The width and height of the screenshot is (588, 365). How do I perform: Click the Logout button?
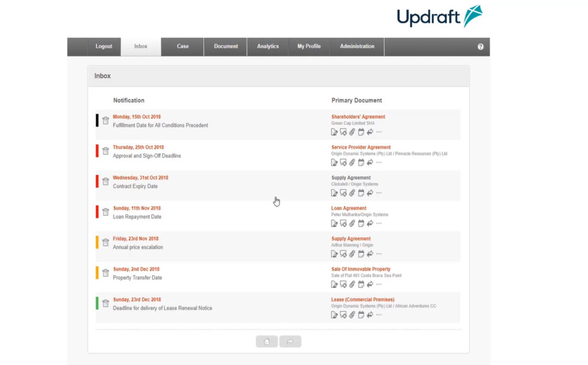click(104, 47)
